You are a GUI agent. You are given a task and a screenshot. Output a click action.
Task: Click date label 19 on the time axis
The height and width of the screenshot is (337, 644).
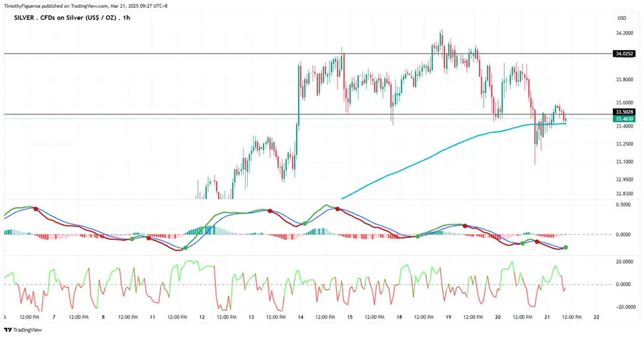448,317
